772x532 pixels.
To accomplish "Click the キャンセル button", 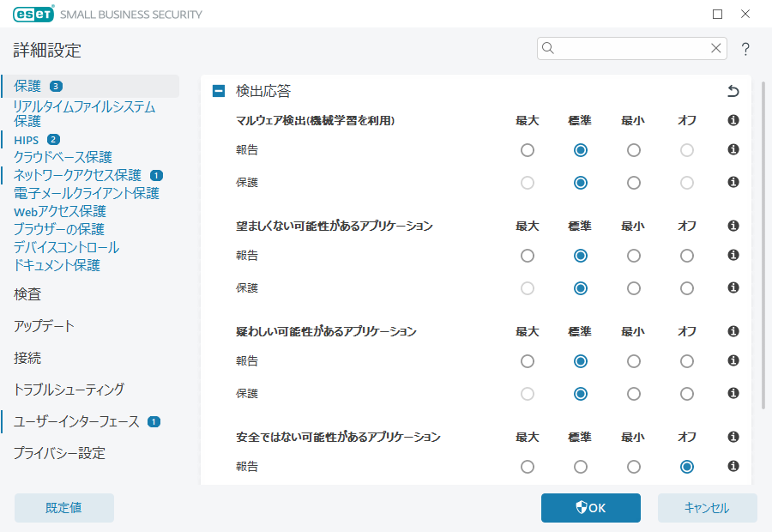I will [707, 508].
